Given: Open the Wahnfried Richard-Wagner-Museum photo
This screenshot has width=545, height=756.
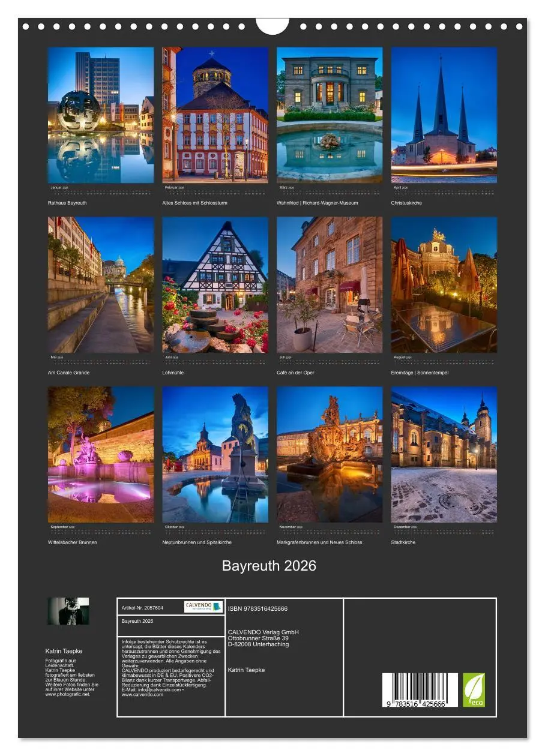Looking at the screenshot, I should [330, 115].
